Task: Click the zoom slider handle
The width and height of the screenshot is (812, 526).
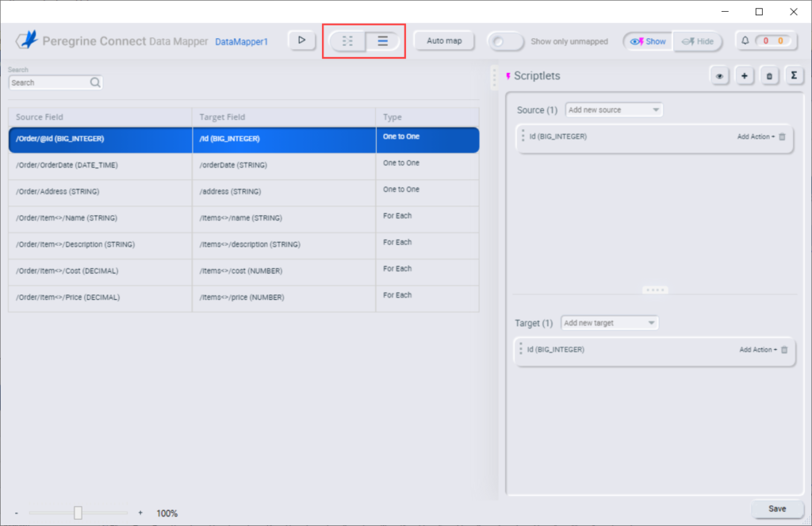Action: pyautogui.click(x=78, y=513)
